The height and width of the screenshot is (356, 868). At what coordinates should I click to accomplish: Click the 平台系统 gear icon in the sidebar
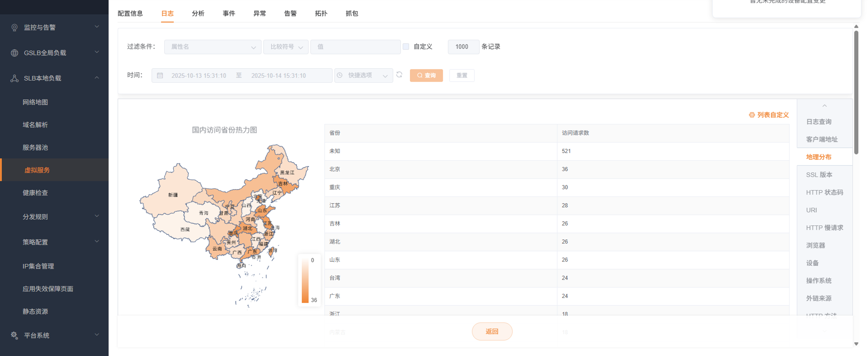[14, 335]
